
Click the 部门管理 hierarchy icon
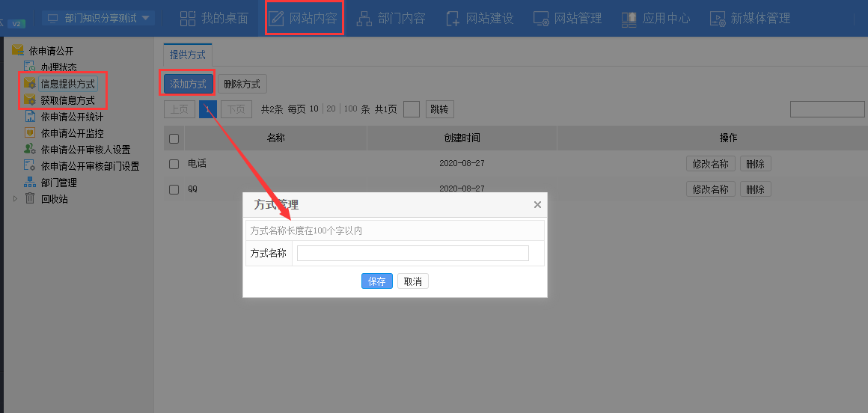pyautogui.click(x=30, y=183)
